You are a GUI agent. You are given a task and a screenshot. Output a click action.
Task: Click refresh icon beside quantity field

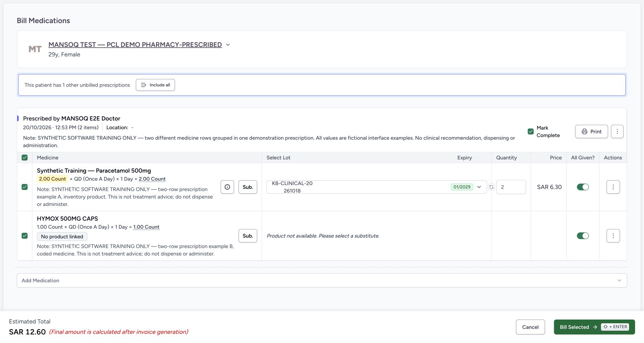click(491, 187)
